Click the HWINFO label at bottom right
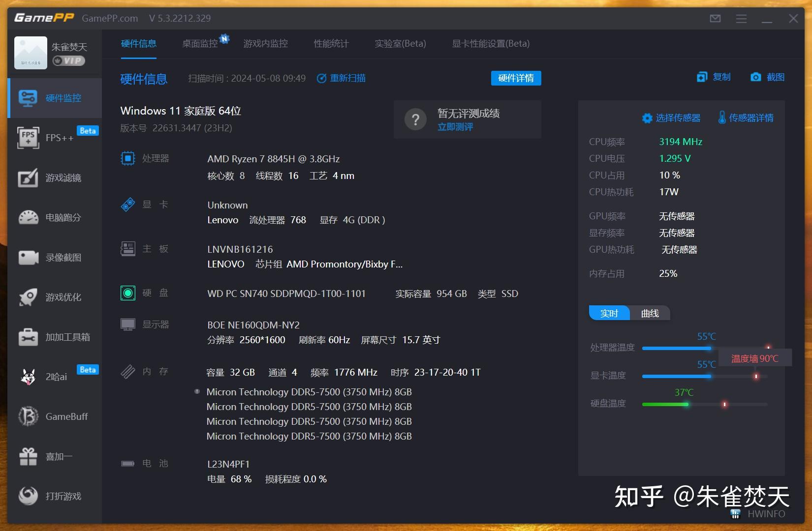 point(766,514)
